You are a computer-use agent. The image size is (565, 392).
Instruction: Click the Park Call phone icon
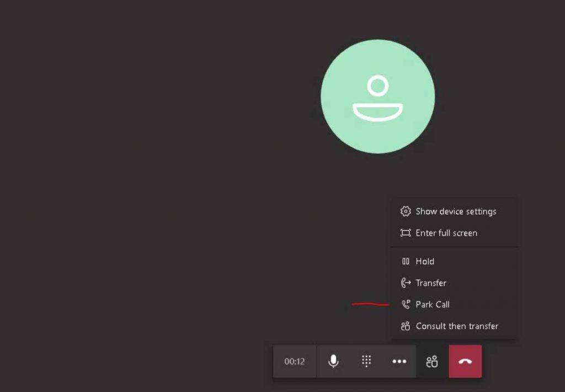point(406,304)
